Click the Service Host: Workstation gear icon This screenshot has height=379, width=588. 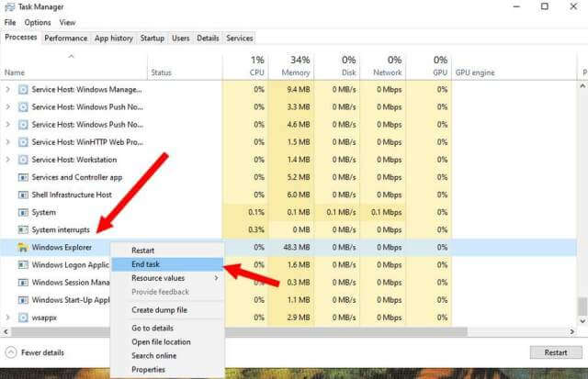[x=23, y=160]
